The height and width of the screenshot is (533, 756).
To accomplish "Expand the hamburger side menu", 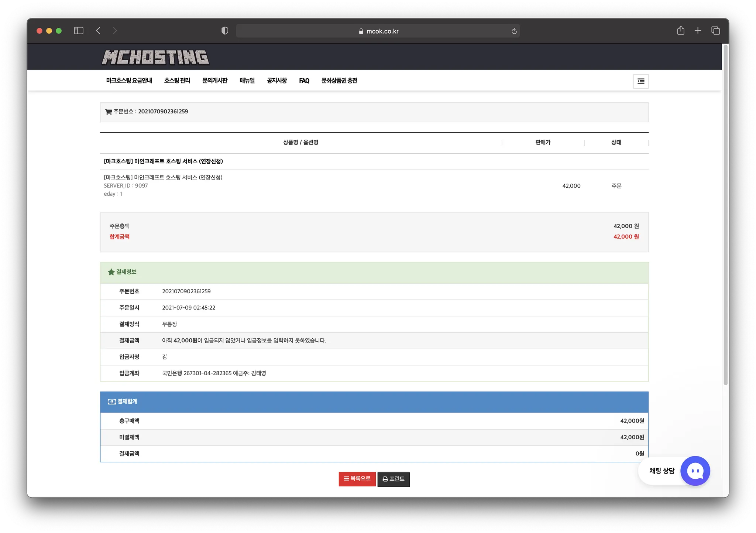I will pos(641,81).
